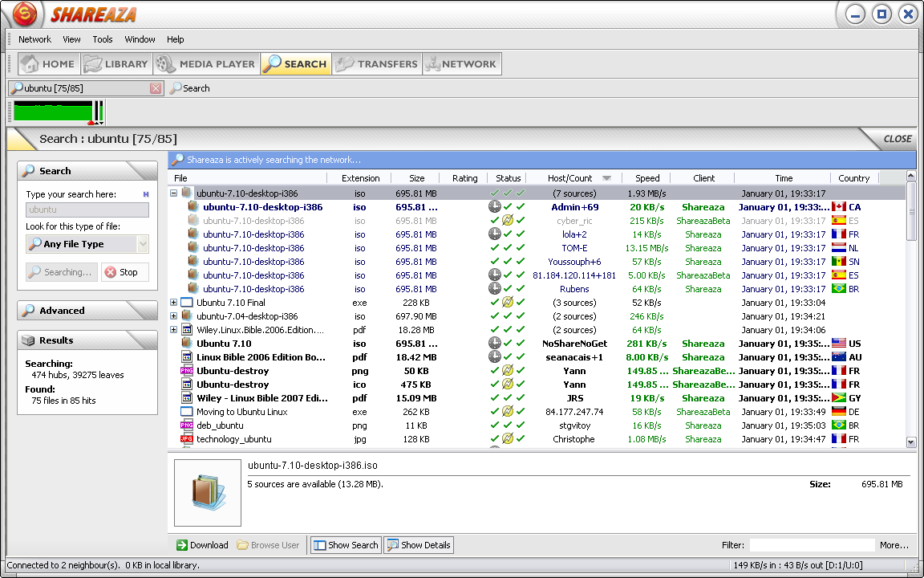924x578 pixels.
Task: Click the CLOSE label of search panel
Action: click(898, 139)
